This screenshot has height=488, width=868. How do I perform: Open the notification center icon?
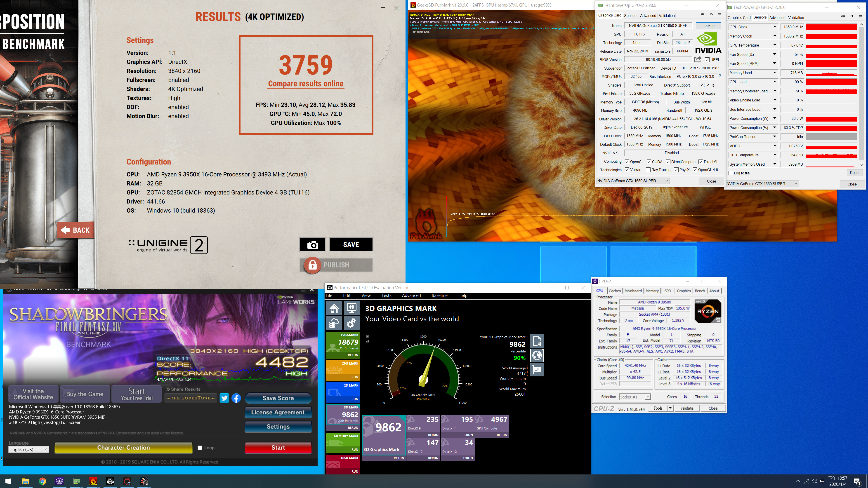point(857,482)
